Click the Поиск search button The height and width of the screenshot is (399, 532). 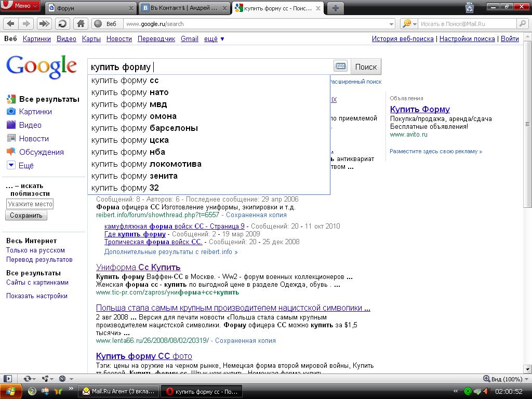click(x=366, y=66)
